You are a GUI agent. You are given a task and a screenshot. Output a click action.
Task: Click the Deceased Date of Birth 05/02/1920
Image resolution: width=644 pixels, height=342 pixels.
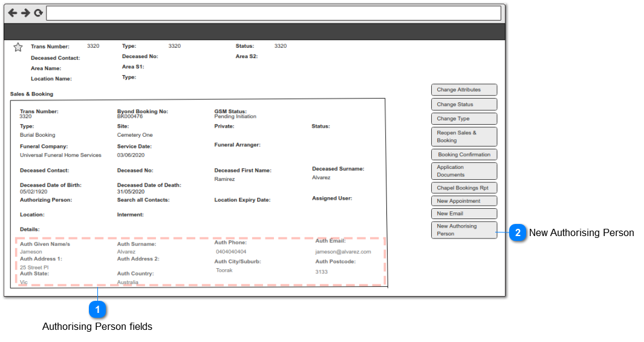coord(33,191)
